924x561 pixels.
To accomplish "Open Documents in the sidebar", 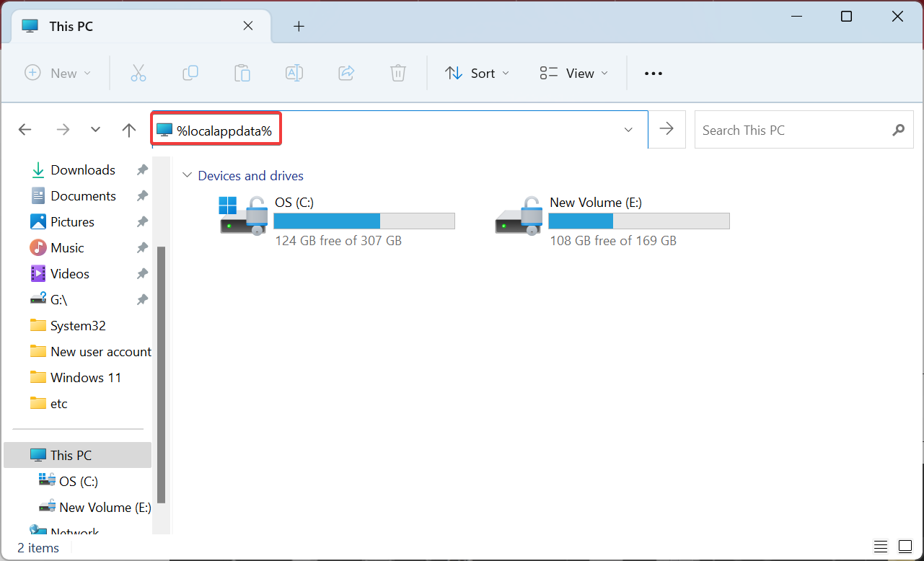I will click(83, 196).
